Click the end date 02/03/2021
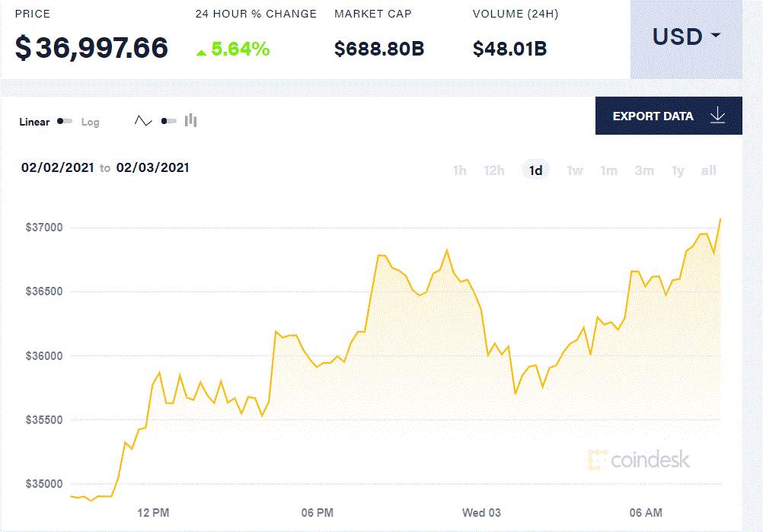This screenshot has width=763, height=532. click(153, 167)
